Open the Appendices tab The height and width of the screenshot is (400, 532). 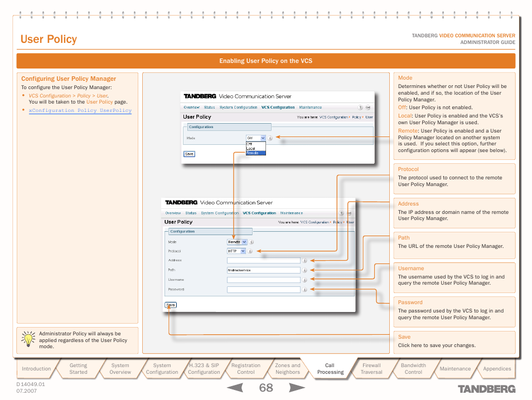tap(497, 368)
